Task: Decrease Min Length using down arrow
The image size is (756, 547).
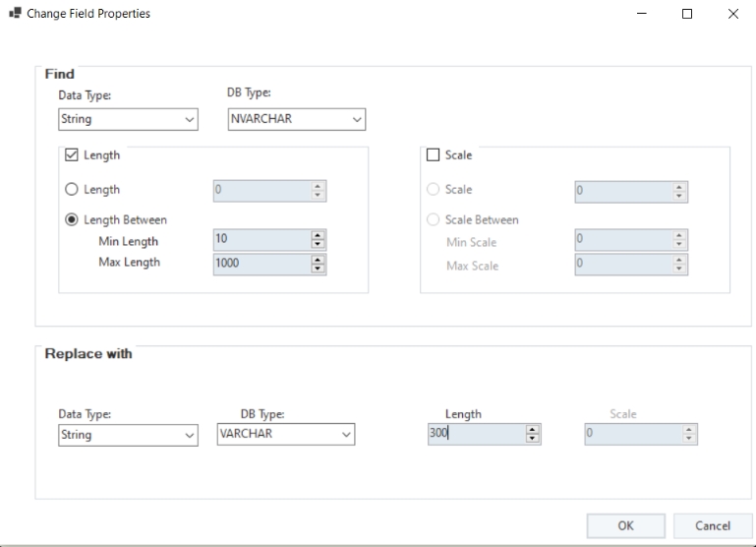Action: [x=318, y=245]
